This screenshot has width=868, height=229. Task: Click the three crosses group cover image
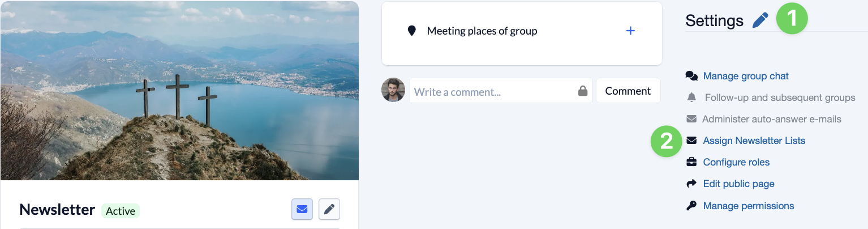pyautogui.click(x=179, y=91)
